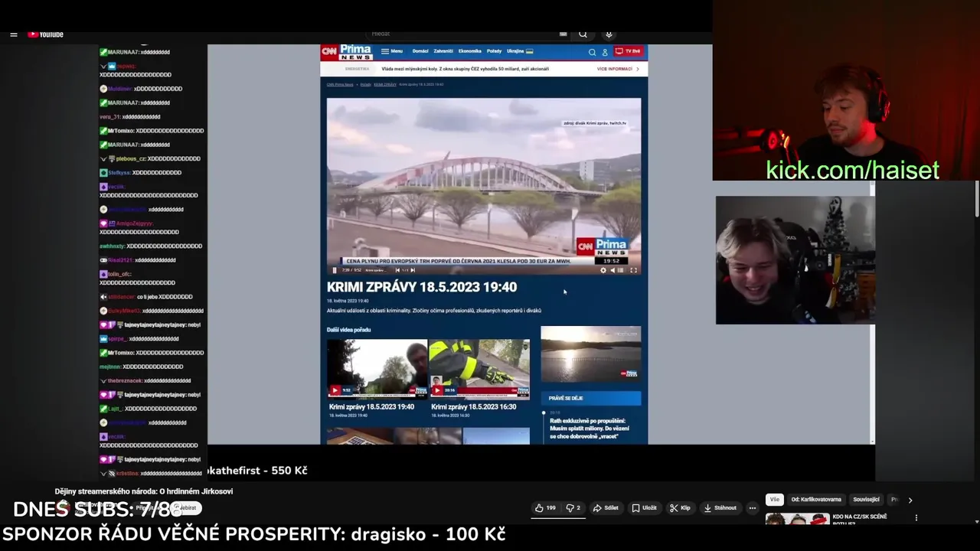Click the YouTube search magnifier button
980x551 pixels.
click(583, 34)
